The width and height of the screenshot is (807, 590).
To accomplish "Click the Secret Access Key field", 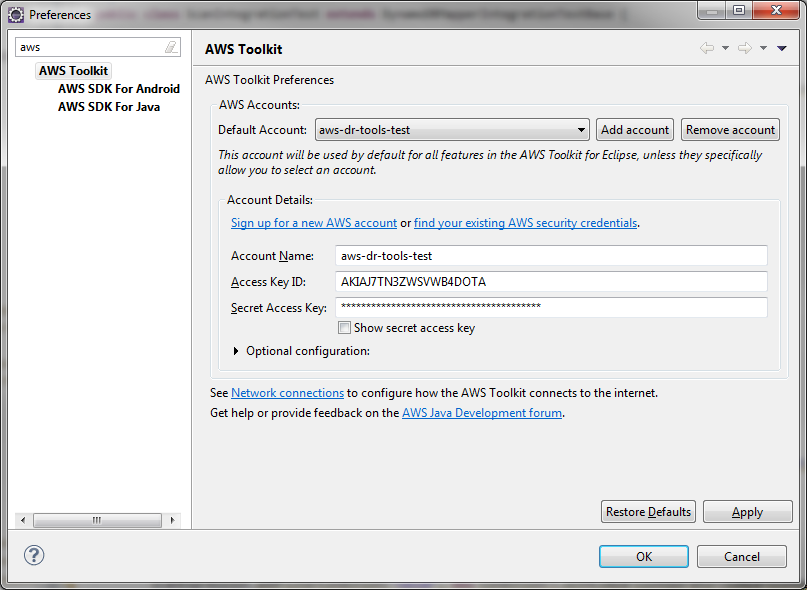I will click(551, 307).
